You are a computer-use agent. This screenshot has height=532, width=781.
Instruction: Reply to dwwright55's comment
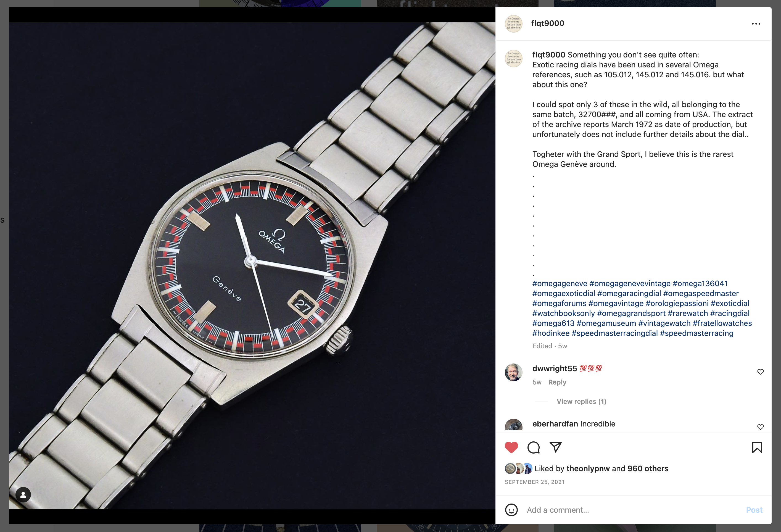(x=557, y=382)
